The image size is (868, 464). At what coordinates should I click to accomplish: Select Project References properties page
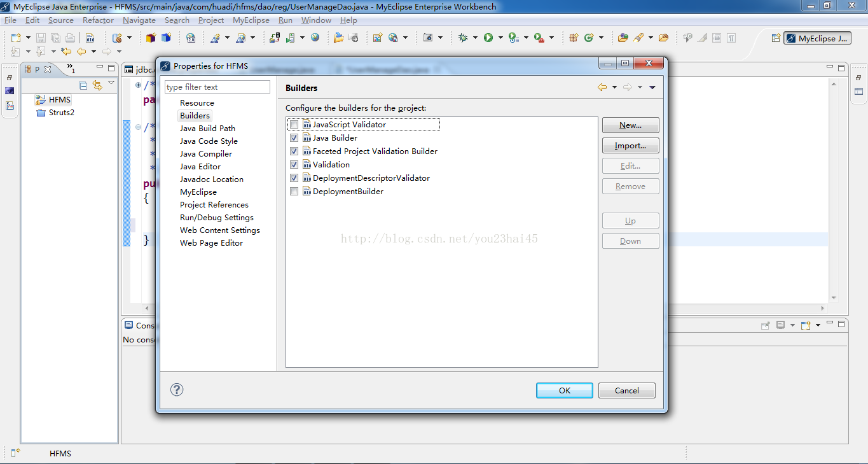(x=214, y=205)
